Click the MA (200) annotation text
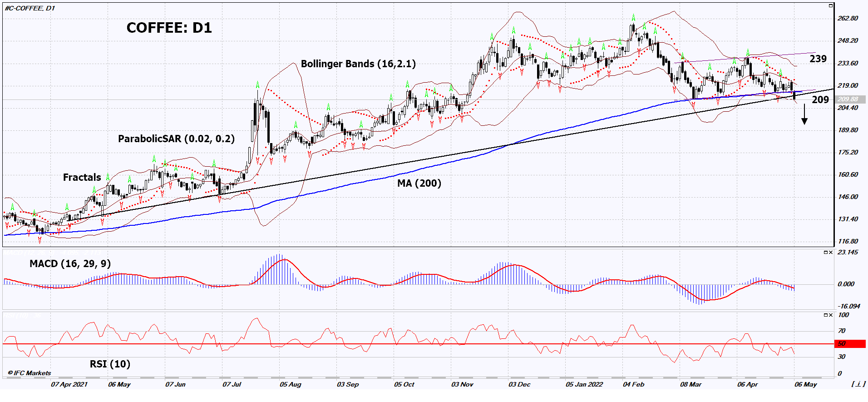 (x=419, y=184)
